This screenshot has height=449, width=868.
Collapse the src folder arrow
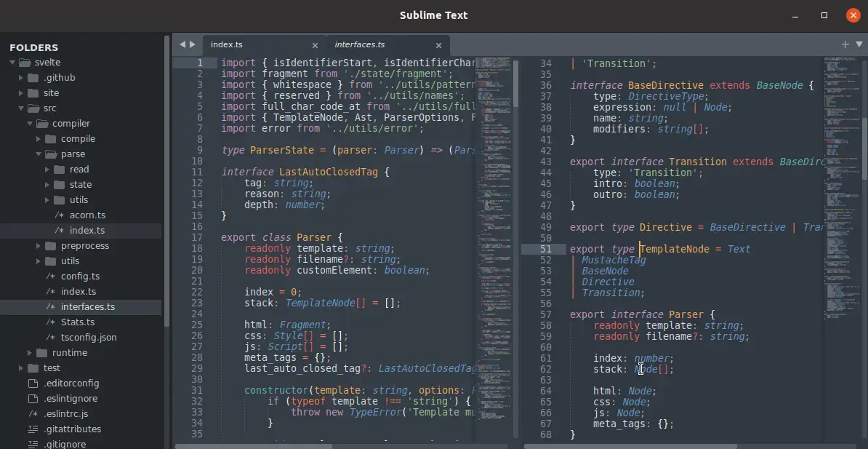(21, 108)
